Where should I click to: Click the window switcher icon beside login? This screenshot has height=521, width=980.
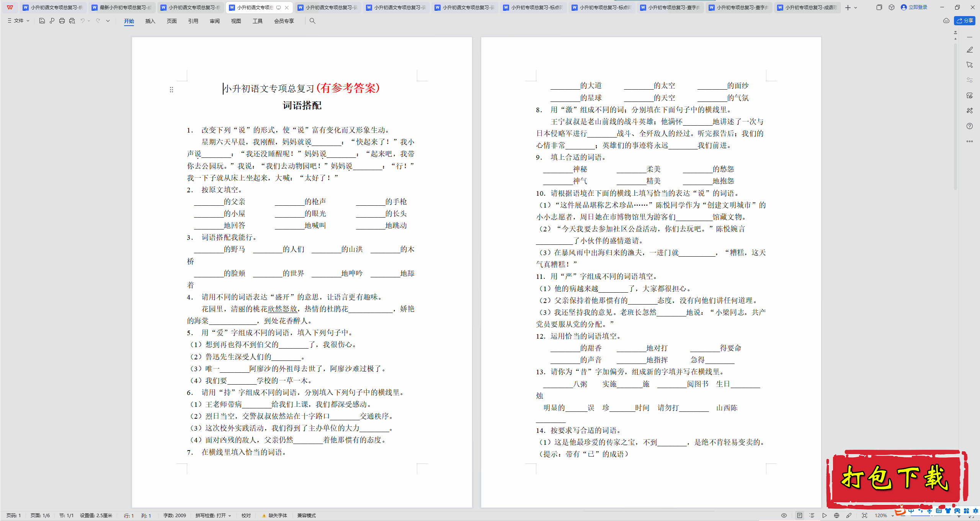click(x=879, y=7)
